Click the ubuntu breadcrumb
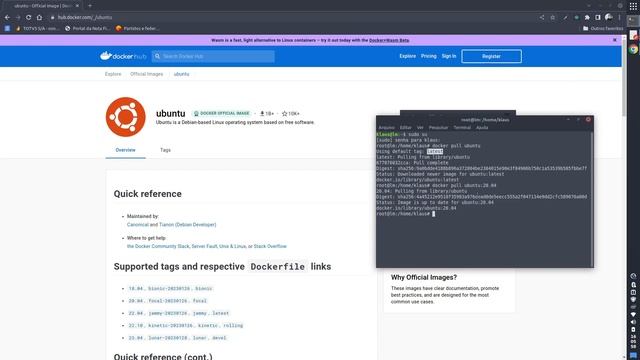This screenshot has width=640, height=360. coord(181,74)
